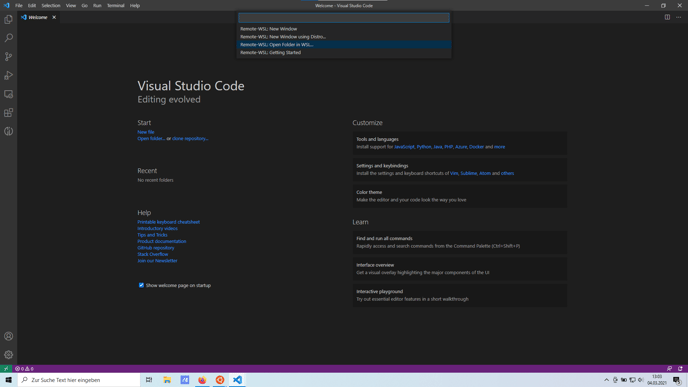Show errors and warnings count in status bar
The image size is (688, 387).
click(x=24, y=369)
